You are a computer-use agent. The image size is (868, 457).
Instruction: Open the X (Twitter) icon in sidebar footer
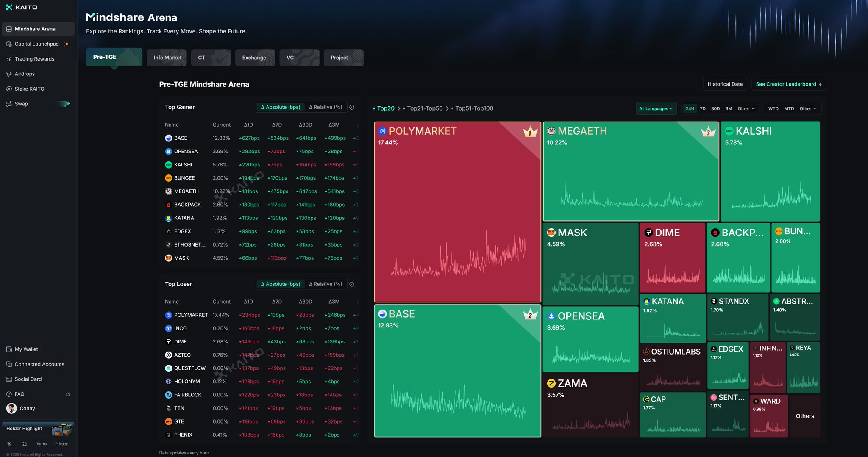[9, 444]
